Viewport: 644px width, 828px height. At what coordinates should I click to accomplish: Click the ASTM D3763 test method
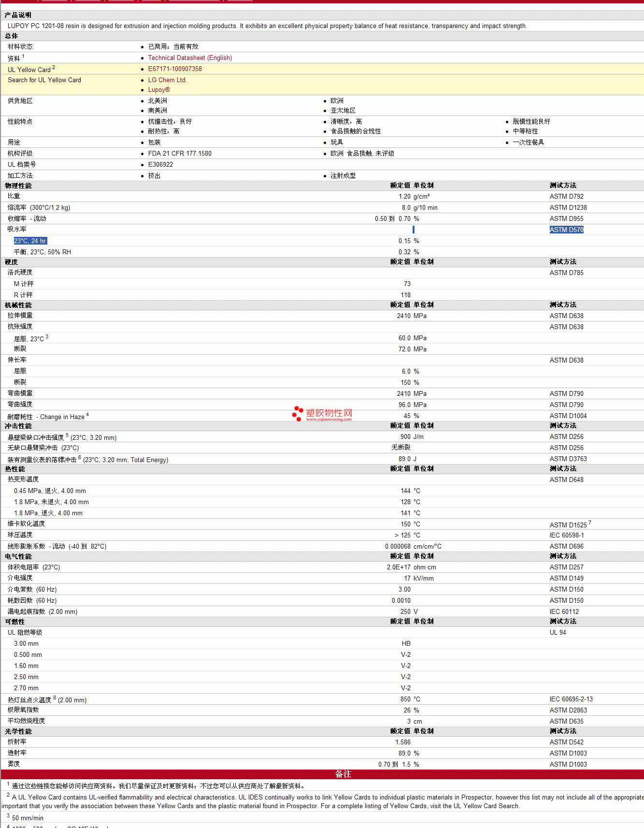click(x=568, y=459)
